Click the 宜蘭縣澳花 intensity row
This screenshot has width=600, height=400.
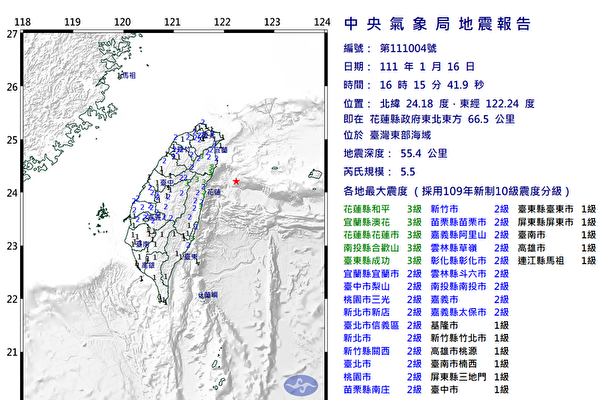382,222
